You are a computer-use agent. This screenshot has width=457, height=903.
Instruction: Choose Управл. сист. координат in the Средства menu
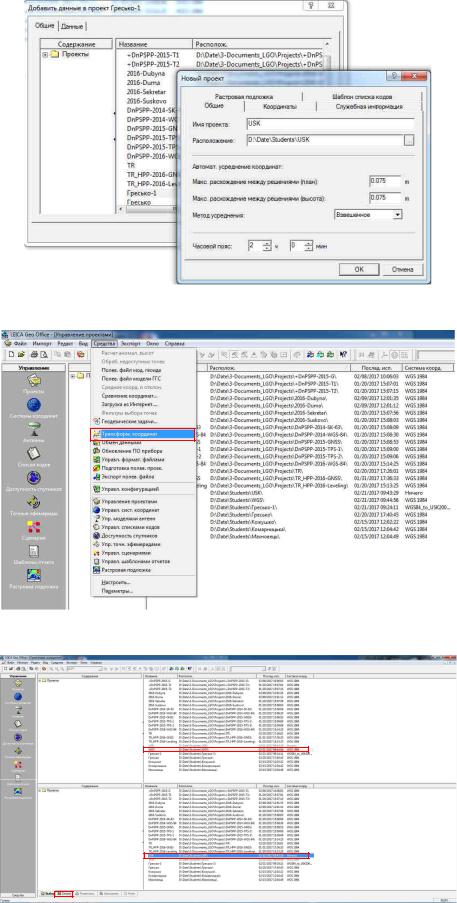click(144, 510)
